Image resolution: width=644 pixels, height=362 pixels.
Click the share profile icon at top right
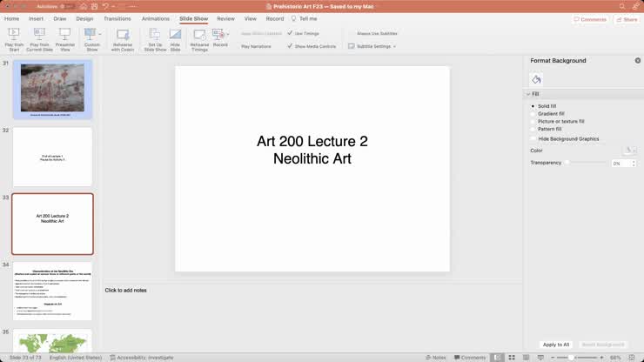point(635,7)
